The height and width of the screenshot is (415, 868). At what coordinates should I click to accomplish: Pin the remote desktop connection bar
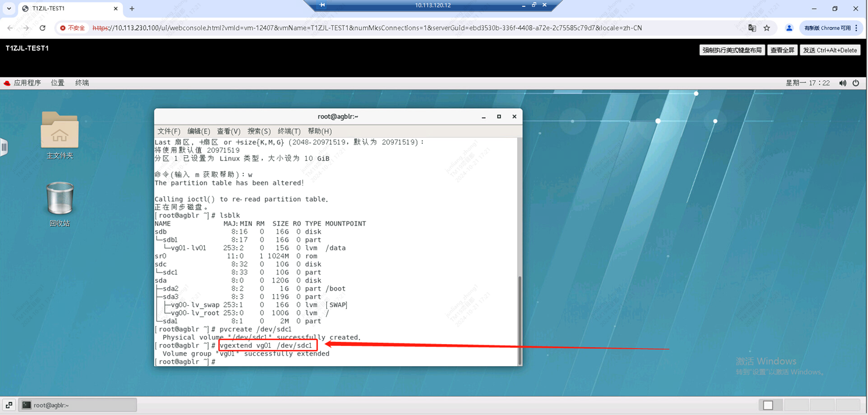(322, 5)
